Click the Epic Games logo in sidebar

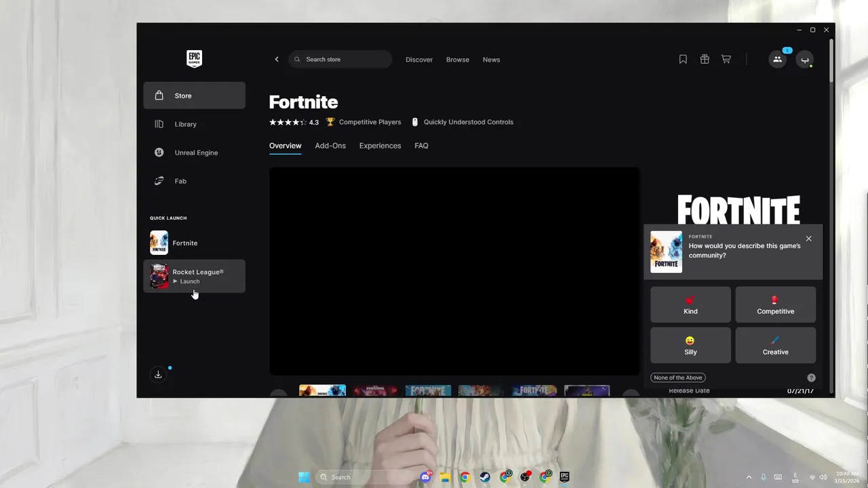point(194,59)
